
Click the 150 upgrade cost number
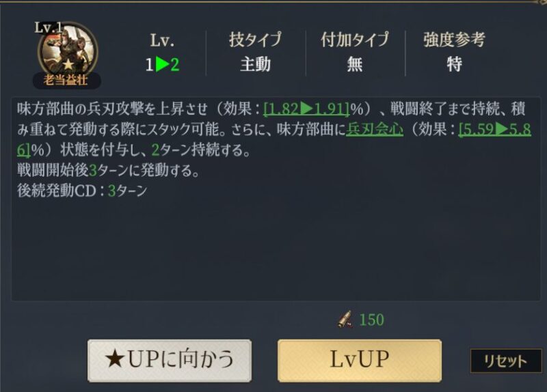(371, 320)
